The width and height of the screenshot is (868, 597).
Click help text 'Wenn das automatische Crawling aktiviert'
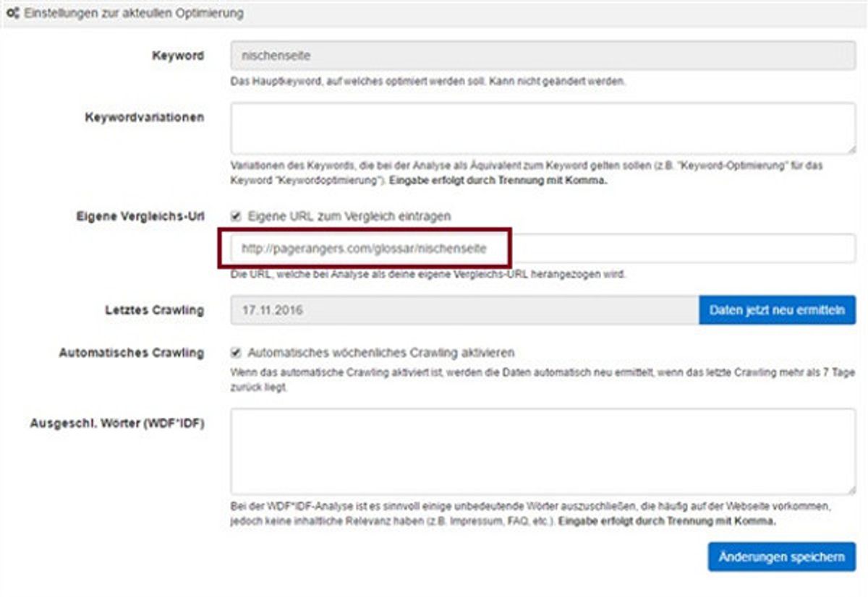(542, 380)
